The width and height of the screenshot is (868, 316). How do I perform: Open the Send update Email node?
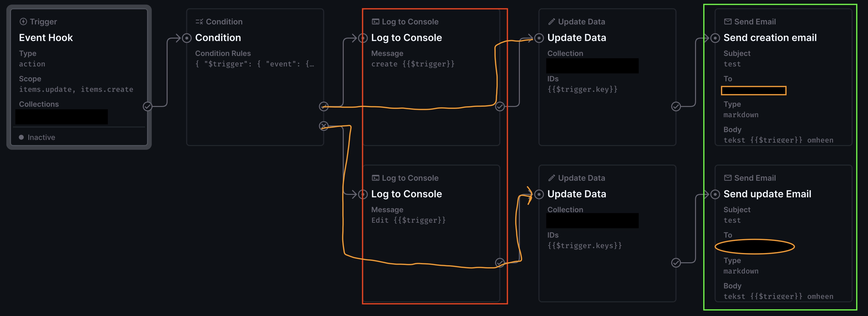pos(768,194)
